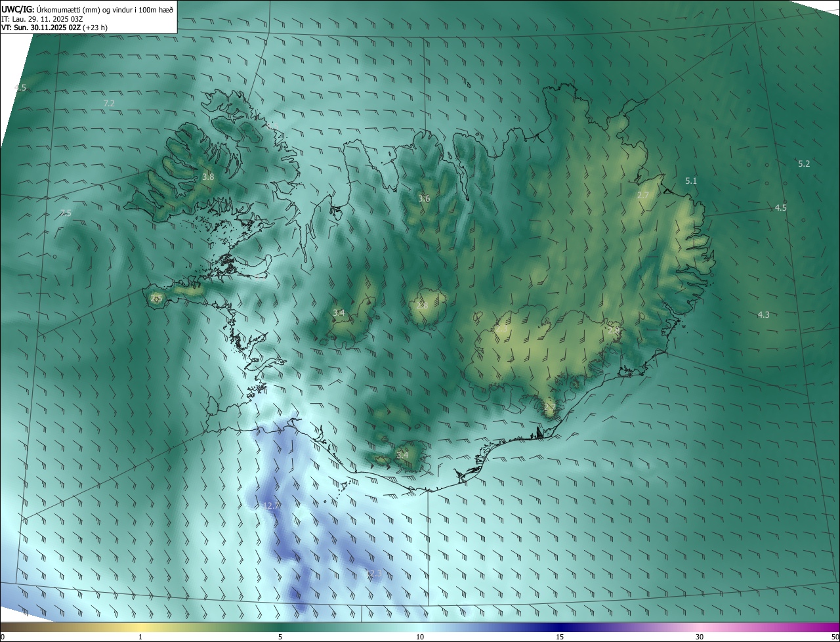Viewport: 840px width, 642px height.
Task: Click the 3.6 value label in north Iceland
Action: 424,199
